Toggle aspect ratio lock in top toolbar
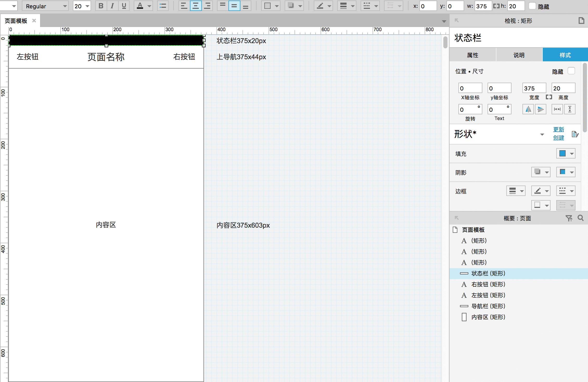The height and width of the screenshot is (382, 588). point(496,6)
